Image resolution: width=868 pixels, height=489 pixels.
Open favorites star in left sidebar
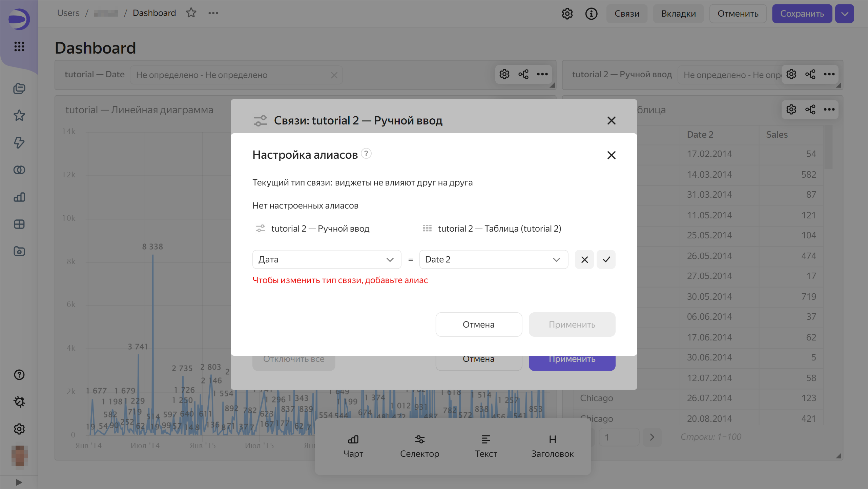tap(19, 116)
